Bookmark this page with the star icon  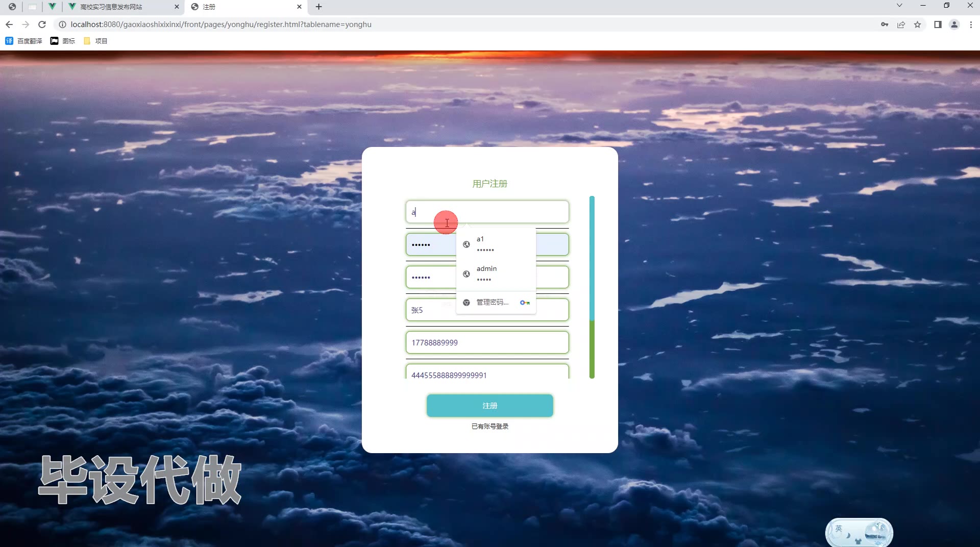[x=917, y=24]
